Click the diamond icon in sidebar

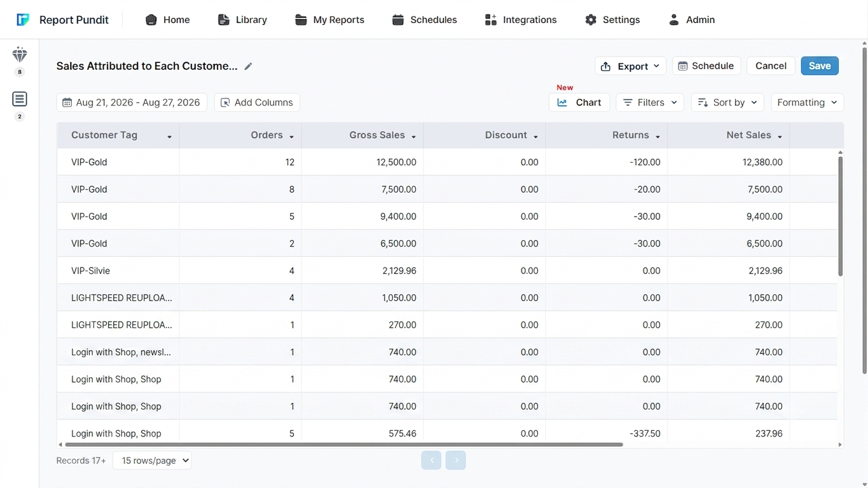20,55
